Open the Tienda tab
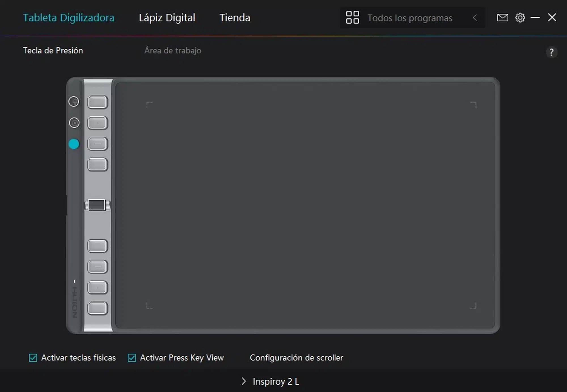This screenshot has width=567, height=392. 235,18
